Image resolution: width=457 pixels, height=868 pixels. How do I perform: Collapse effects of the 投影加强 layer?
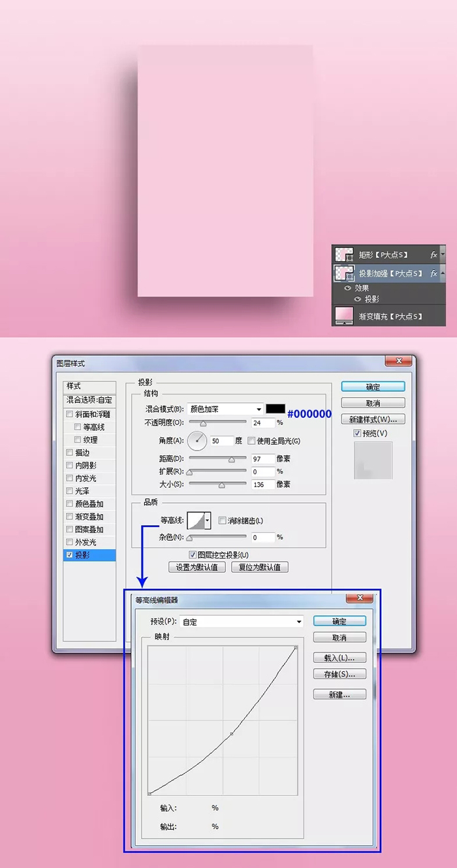tap(443, 273)
